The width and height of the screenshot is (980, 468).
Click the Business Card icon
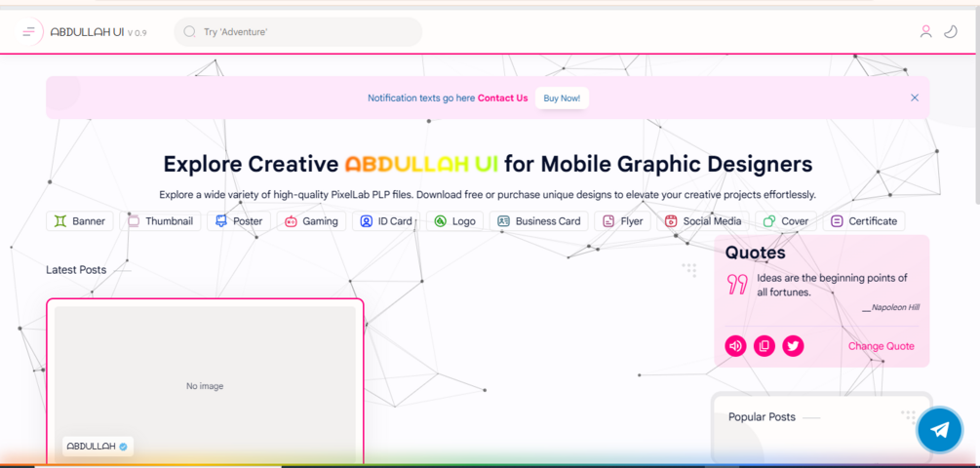(504, 221)
